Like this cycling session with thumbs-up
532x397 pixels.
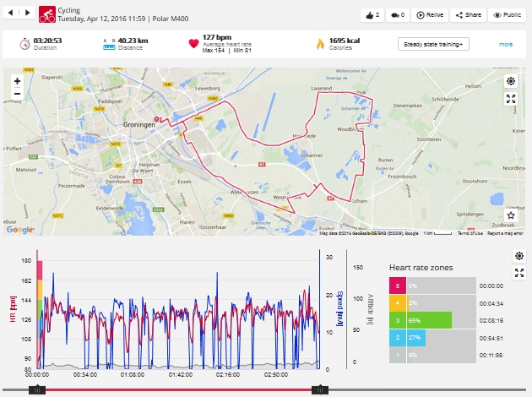372,15
